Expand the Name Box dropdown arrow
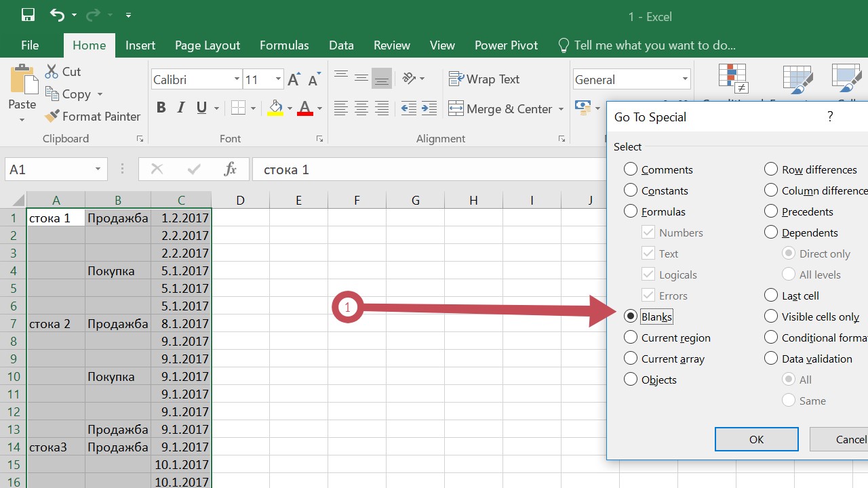 98,169
